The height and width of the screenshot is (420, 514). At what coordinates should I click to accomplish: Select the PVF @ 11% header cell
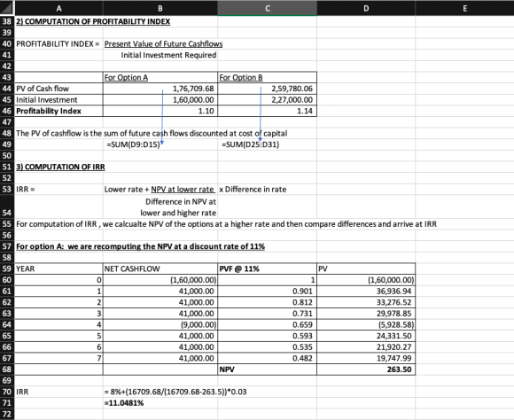267,268
